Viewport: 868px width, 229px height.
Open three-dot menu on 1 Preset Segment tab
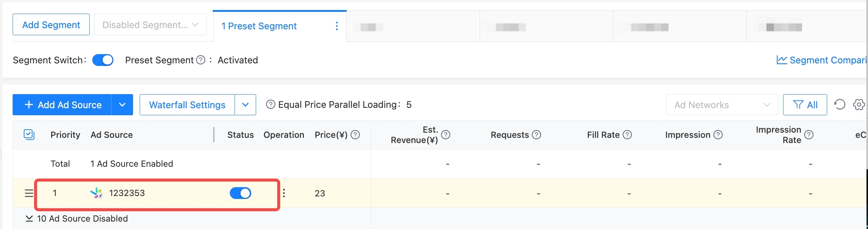coord(337,26)
